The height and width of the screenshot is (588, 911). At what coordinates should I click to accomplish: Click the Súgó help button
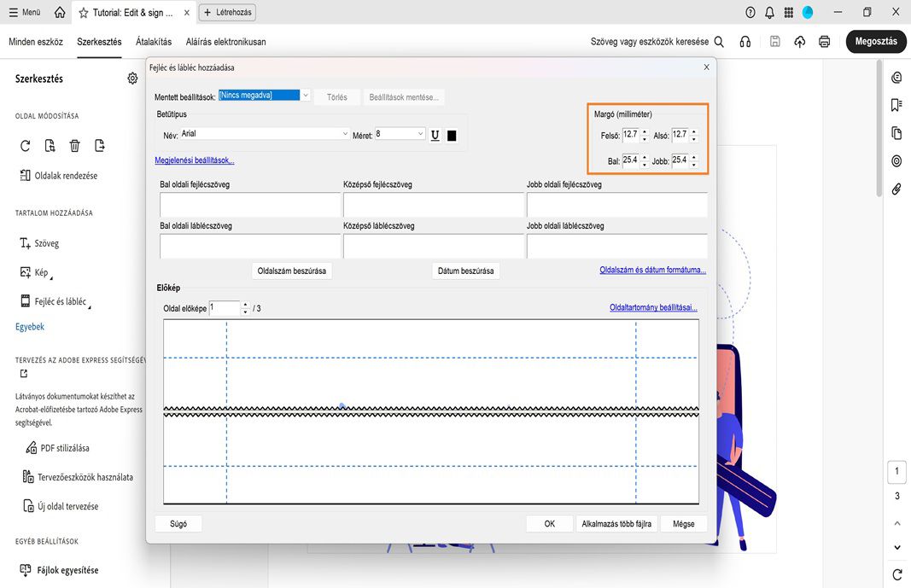point(178,524)
